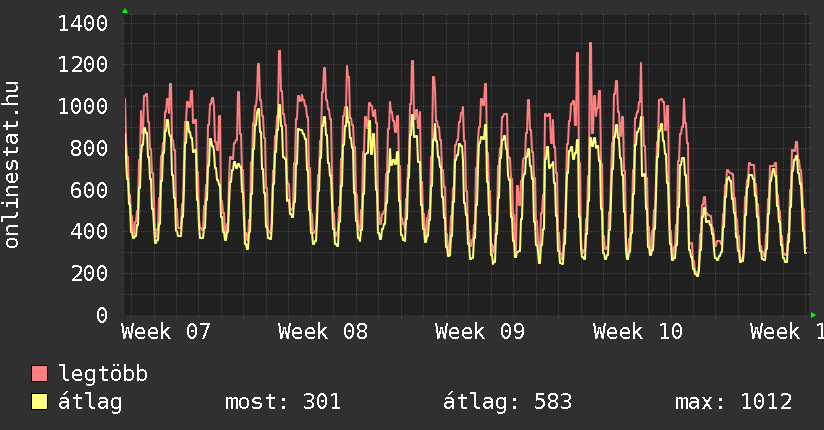Pick the Week 10 x-axis label
Screen dimensions: 824x430
point(637,332)
